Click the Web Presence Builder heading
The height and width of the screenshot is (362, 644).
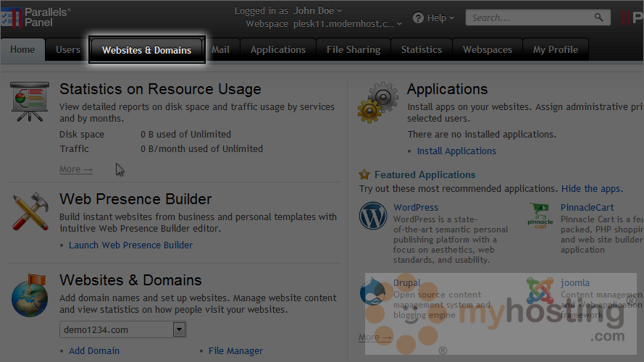(x=135, y=199)
